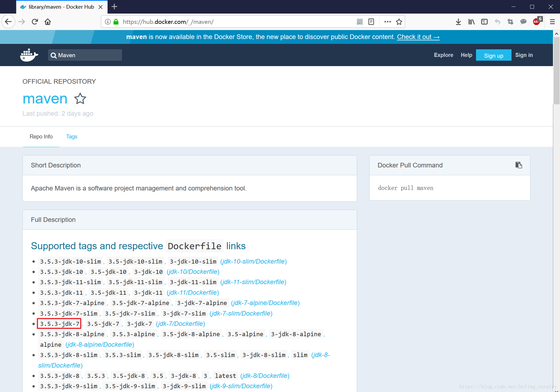Click the maven repository title link
Screen dimensions: 560x392
(45, 99)
